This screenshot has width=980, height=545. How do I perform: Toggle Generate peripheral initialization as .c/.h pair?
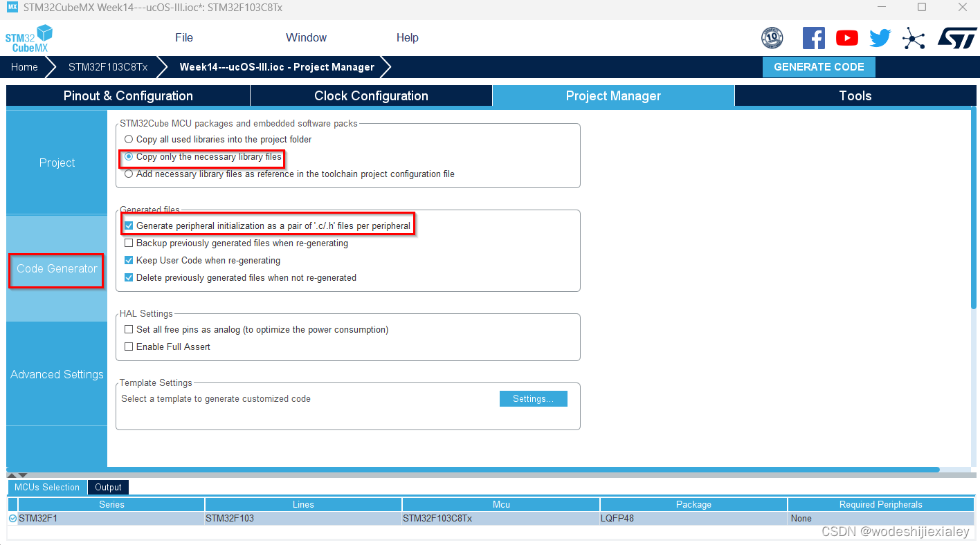pyautogui.click(x=267, y=226)
